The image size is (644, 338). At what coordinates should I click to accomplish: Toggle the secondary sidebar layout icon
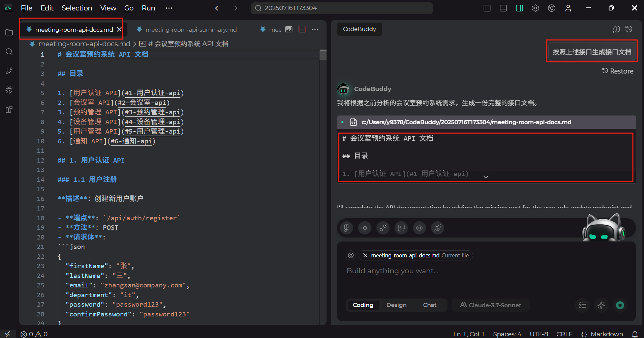[x=519, y=8]
